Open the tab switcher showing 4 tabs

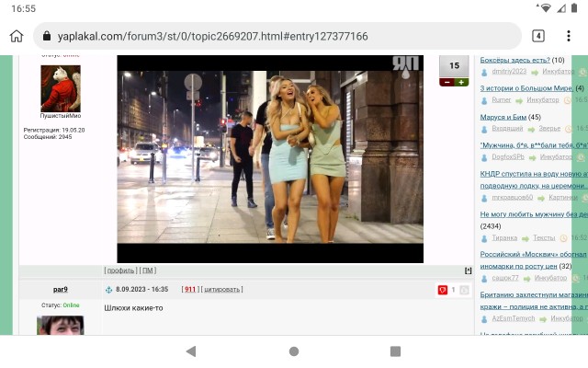click(x=538, y=36)
